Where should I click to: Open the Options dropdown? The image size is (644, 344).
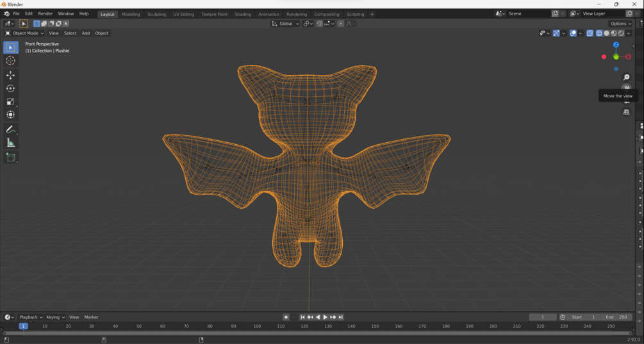tap(620, 24)
